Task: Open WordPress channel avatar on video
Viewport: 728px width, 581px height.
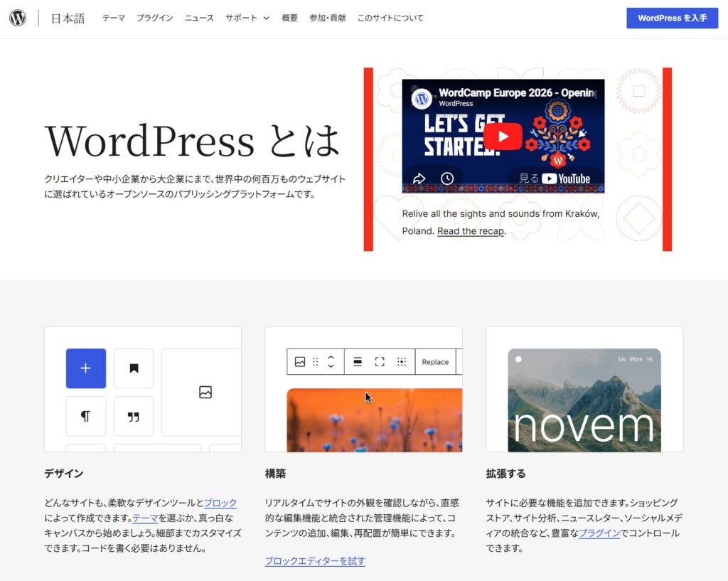Action: (422, 98)
